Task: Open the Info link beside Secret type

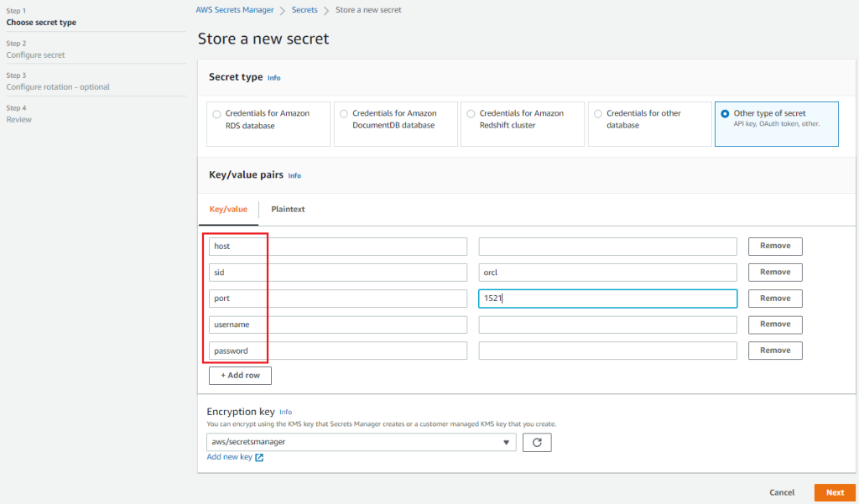Action: pos(273,78)
